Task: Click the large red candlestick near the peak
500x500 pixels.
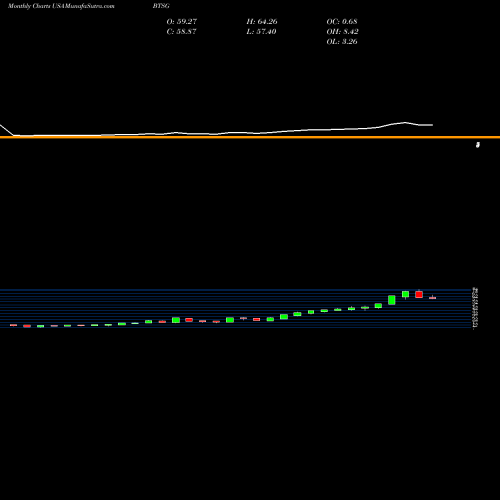Action: [x=419, y=294]
